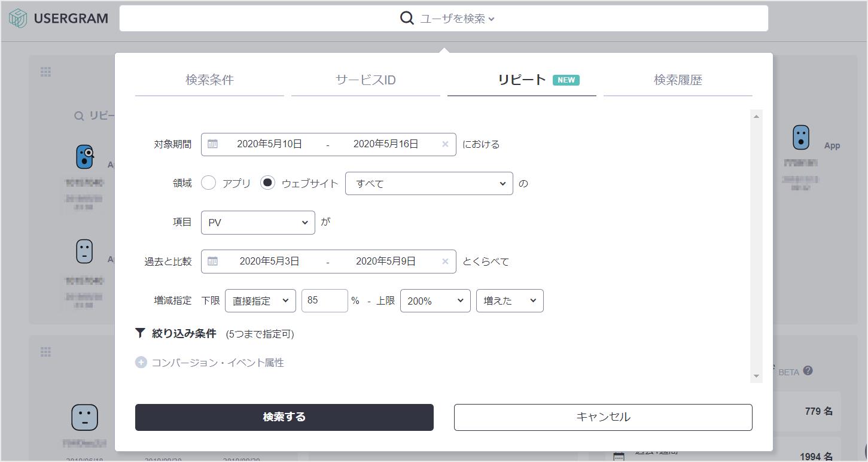Open the 直接指定 lower limit dropdown
868x462 pixels.
tap(260, 301)
